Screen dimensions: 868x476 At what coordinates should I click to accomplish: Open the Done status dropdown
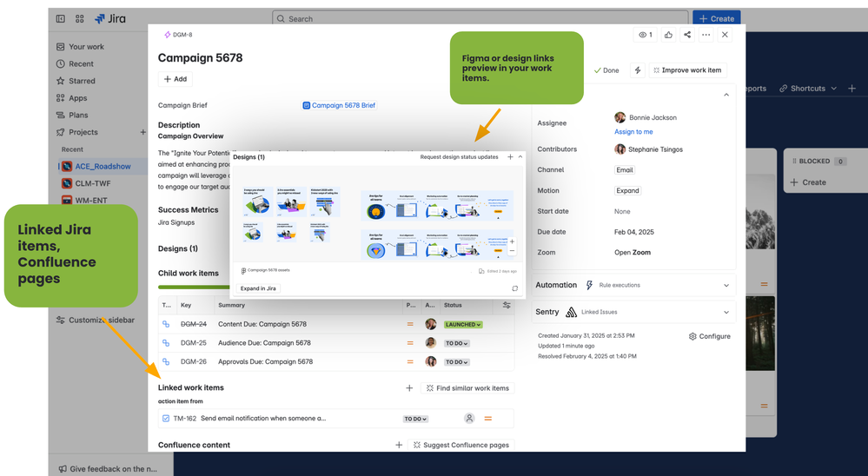[x=606, y=70]
